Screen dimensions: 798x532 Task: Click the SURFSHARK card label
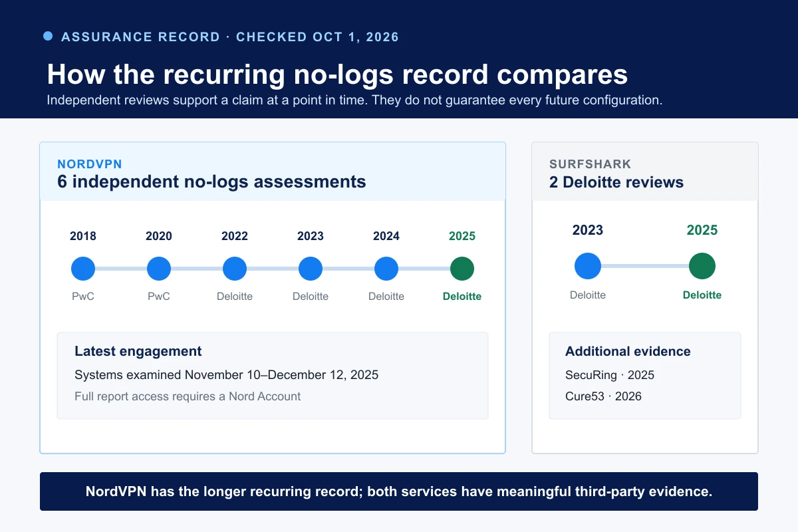(x=591, y=164)
